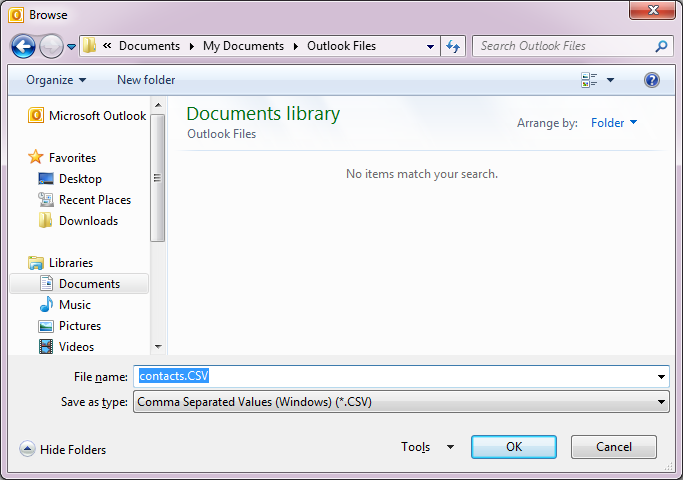Click the Videos filmstrip icon
The width and height of the screenshot is (683, 480).
click(46, 347)
